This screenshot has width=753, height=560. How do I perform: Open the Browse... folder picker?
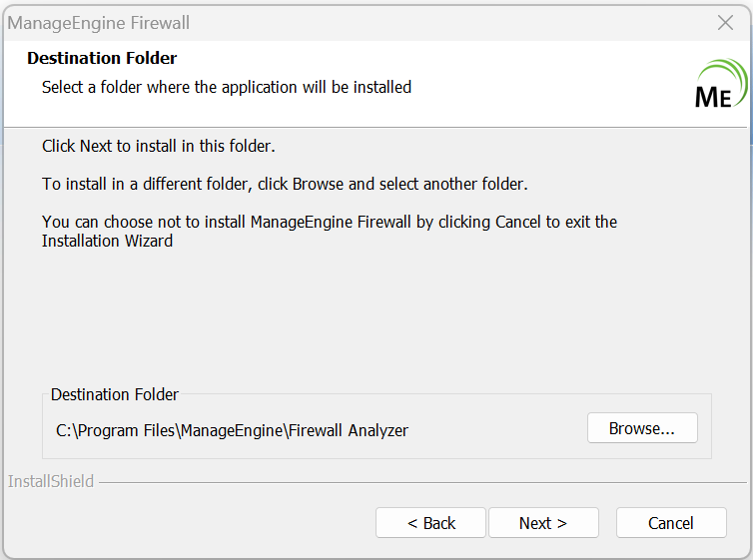[641, 428]
